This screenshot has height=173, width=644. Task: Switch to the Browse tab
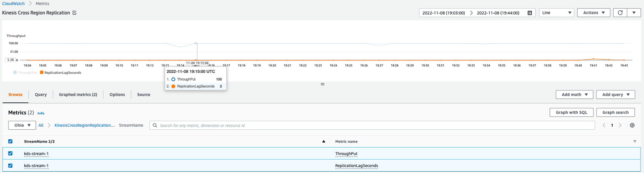(15, 95)
